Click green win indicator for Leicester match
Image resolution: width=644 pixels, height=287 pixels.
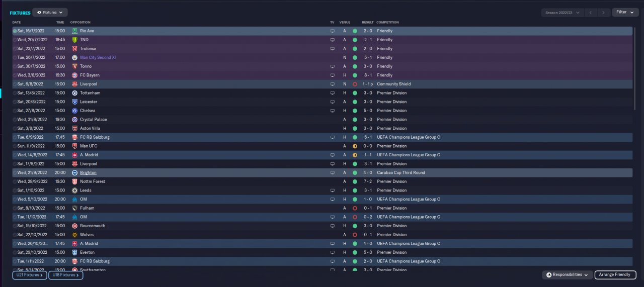tap(355, 102)
